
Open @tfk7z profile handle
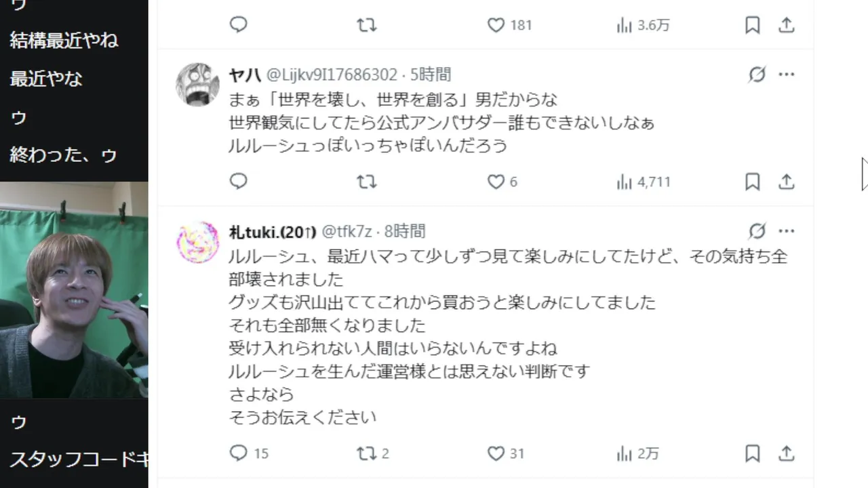(x=347, y=231)
